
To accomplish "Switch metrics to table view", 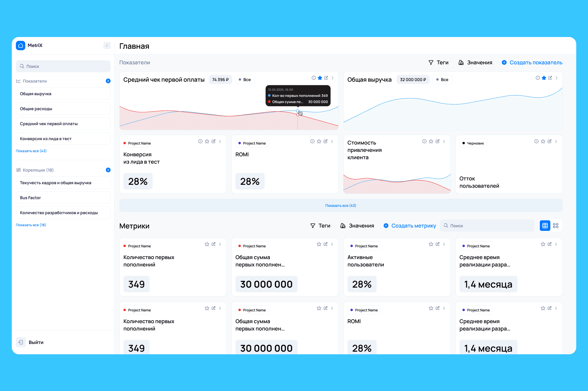I will point(545,226).
